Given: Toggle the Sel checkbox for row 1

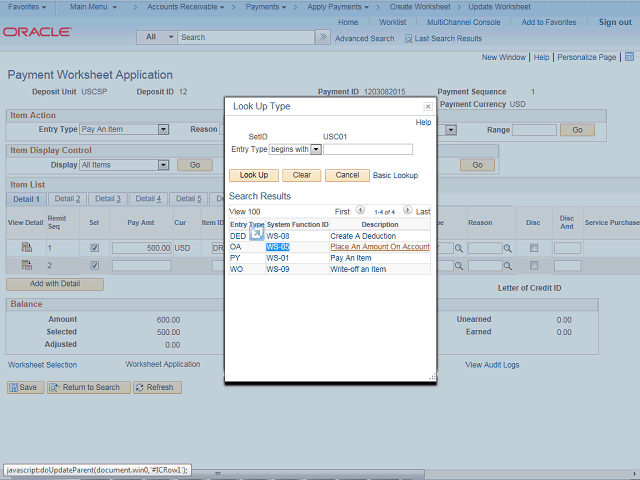Looking at the screenshot, I should (x=94, y=247).
